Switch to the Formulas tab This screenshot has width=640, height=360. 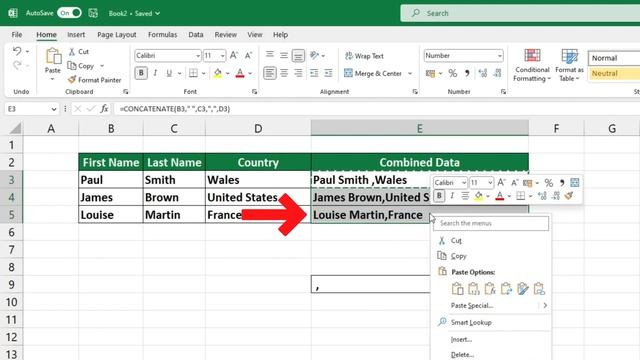pyautogui.click(x=162, y=35)
